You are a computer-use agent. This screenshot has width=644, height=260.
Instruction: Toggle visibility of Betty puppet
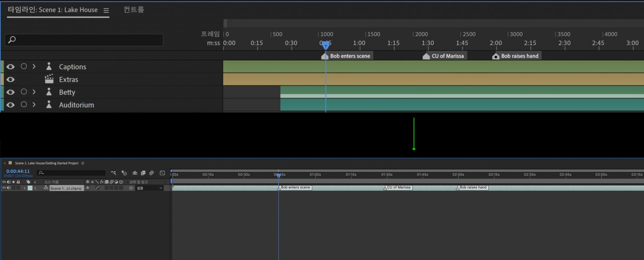[10, 92]
